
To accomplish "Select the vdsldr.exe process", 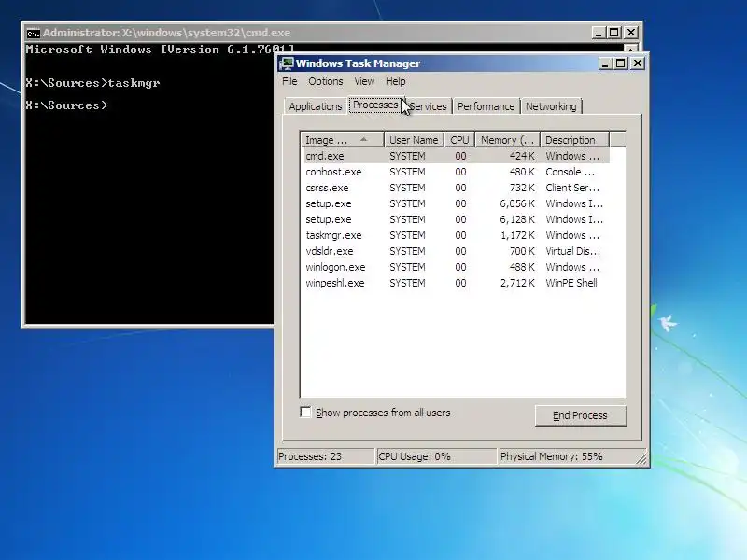I will pyautogui.click(x=457, y=251).
